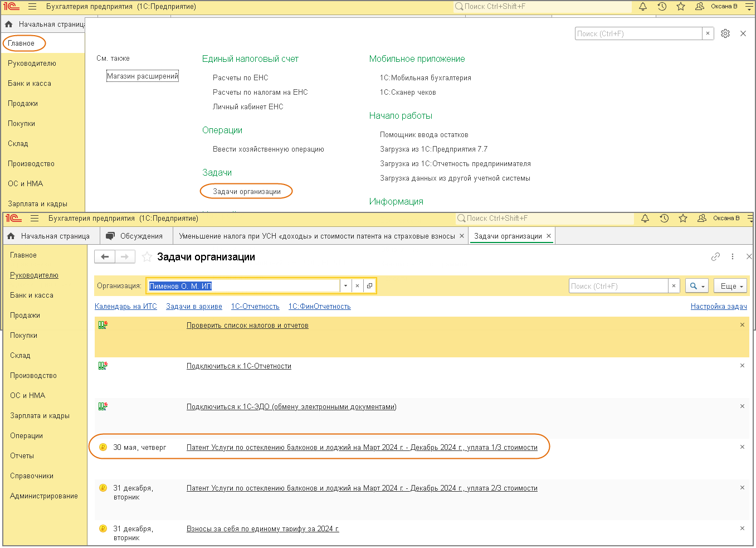756x548 pixels.
Task: Open patent 1/3 стоимости payment task
Action: 362,447
